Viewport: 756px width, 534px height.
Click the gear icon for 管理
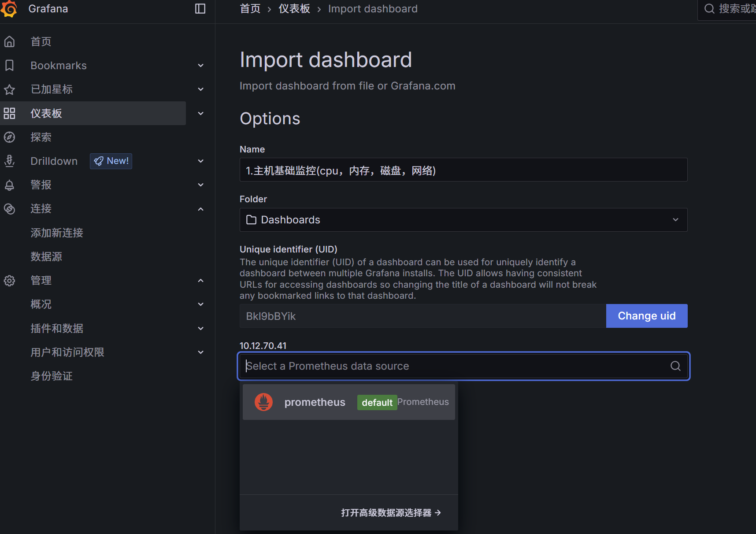click(9, 281)
